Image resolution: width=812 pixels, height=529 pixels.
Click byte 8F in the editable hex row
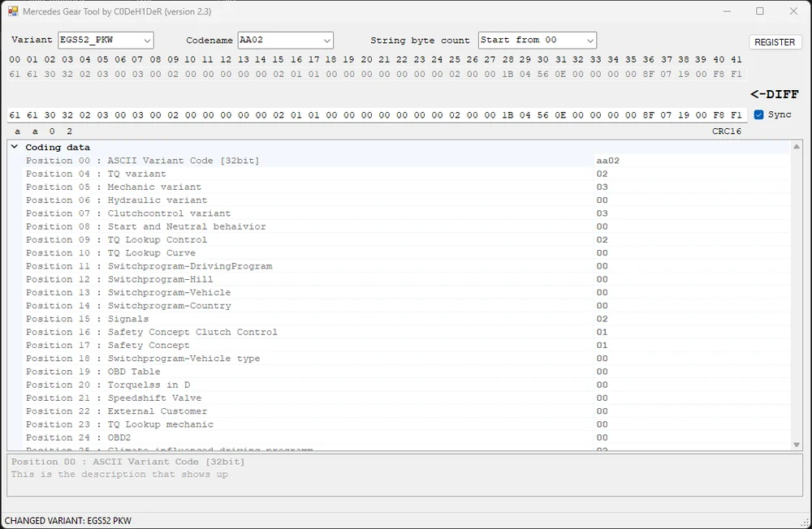[x=648, y=115]
